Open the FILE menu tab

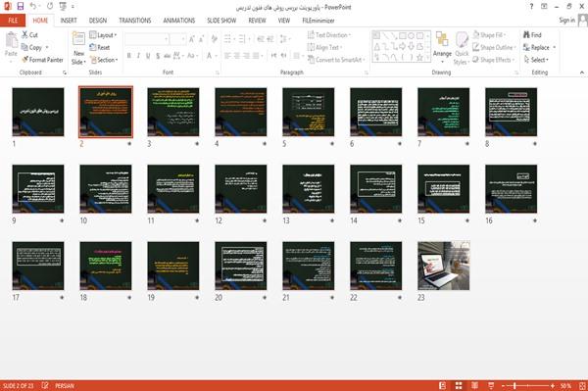(x=13, y=21)
